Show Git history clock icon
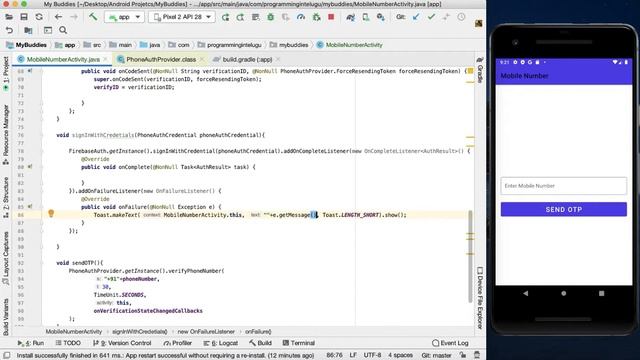 coord(461,17)
